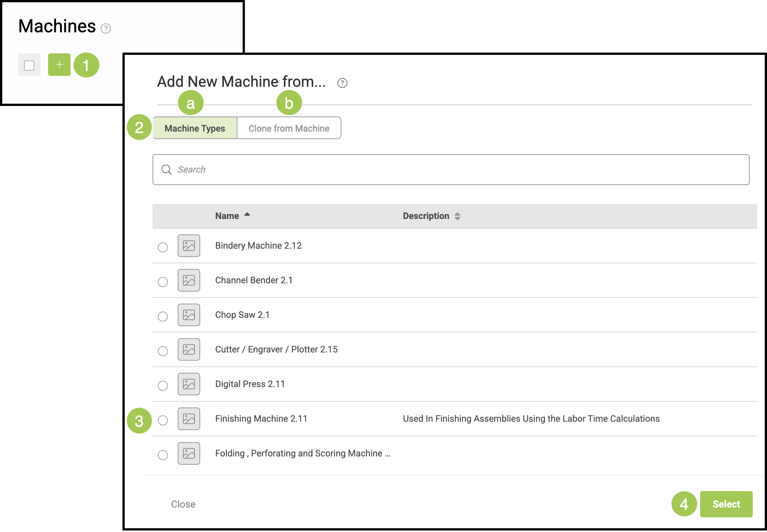The height and width of the screenshot is (532, 767).
Task: Select Folding, Perforating and Scoring Machine radio
Action: click(163, 455)
